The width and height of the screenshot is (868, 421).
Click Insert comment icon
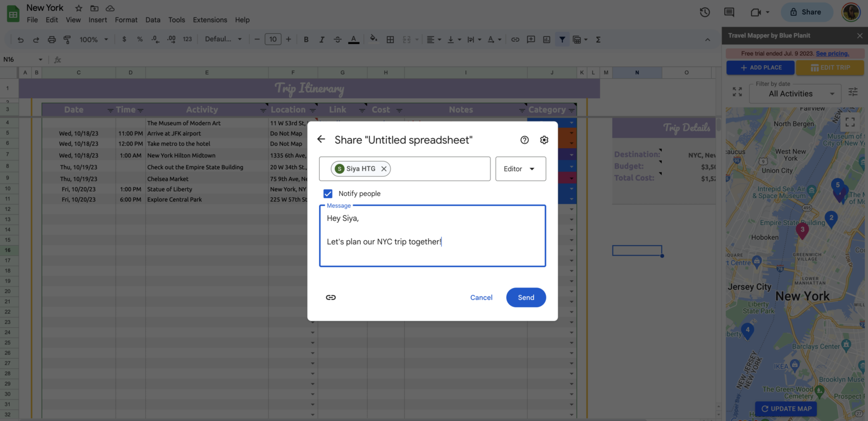531,40
